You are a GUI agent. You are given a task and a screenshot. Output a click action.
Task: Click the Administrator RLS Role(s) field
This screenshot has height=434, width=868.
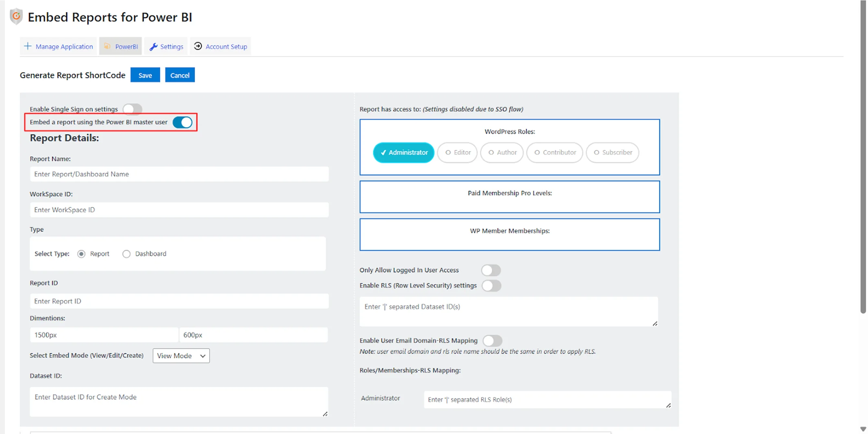(548, 400)
